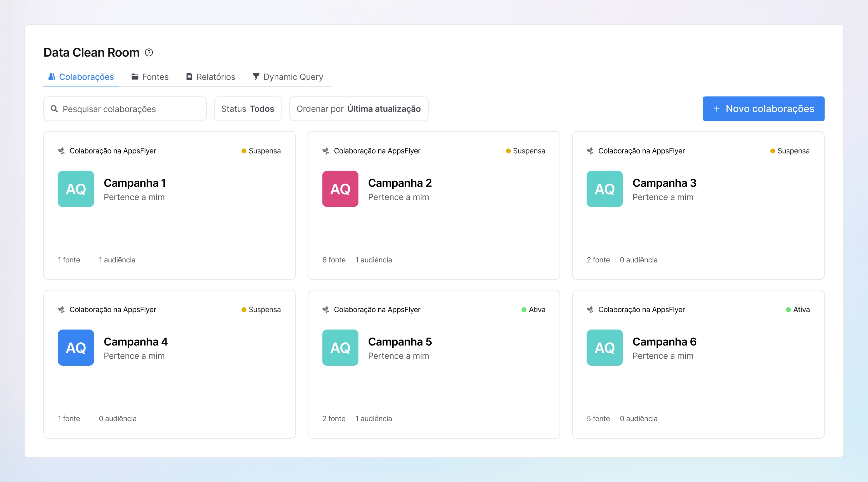Screen dimensions: 868x482
Task: Open the Campanha 3 card title
Action: (x=664, y=183)
